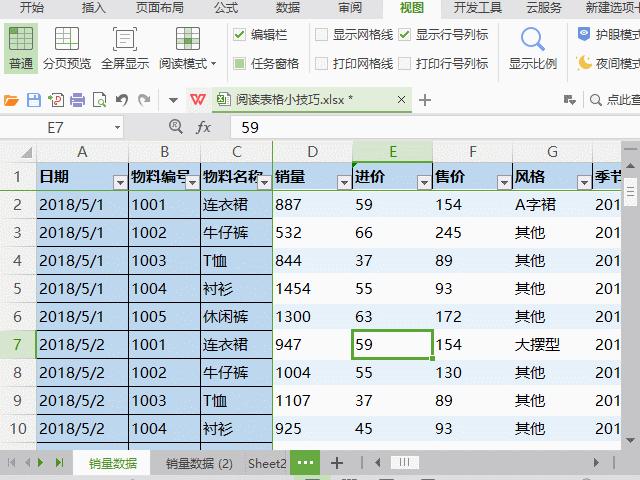
Task: Click the formula bar zoom lookup icon
Action: point(176,127)
